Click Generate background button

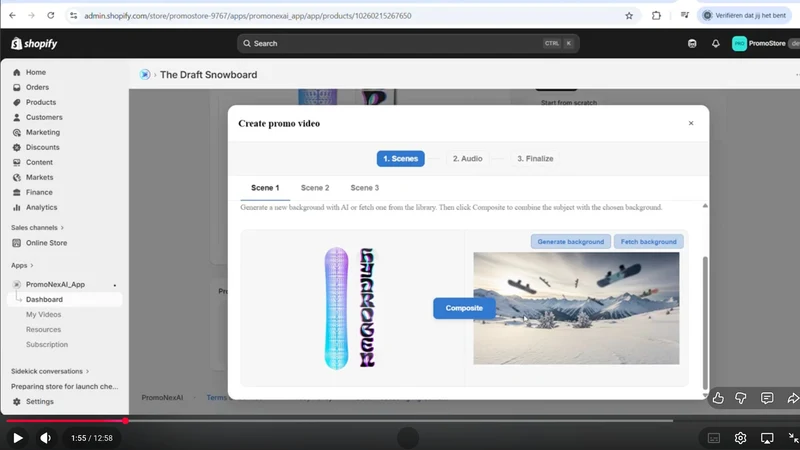[x=570, y=242]
